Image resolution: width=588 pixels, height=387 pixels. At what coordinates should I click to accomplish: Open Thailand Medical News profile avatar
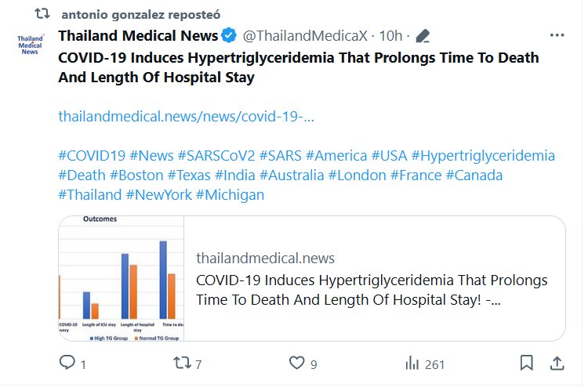(30, 45)
